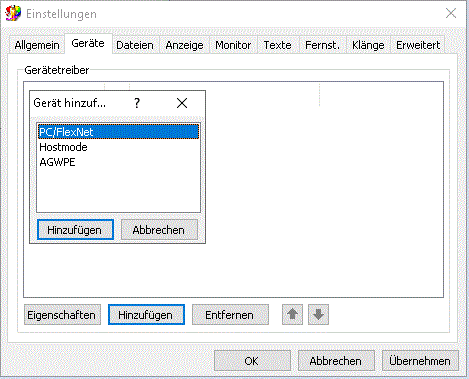Apply changes with Übernehmen
This screenshot has height=379, width=469.
point(420,361)
